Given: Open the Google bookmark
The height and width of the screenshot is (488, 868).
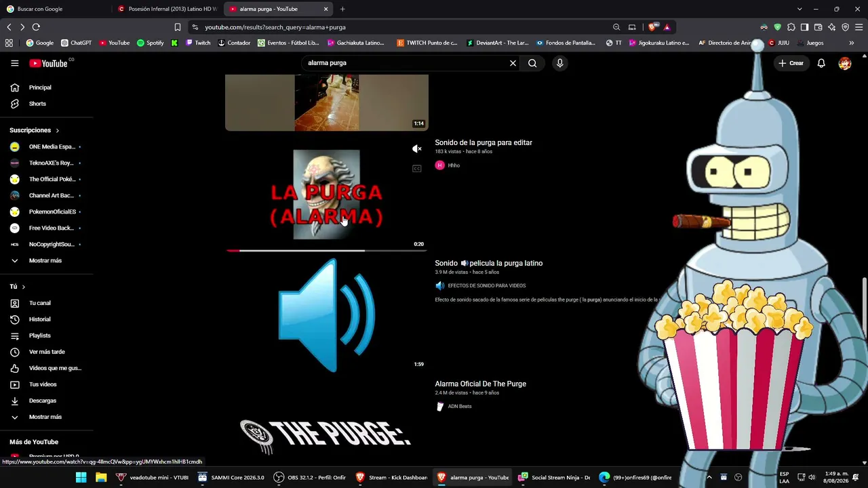Looking at the screenshot, I should [x=39, y=43].
